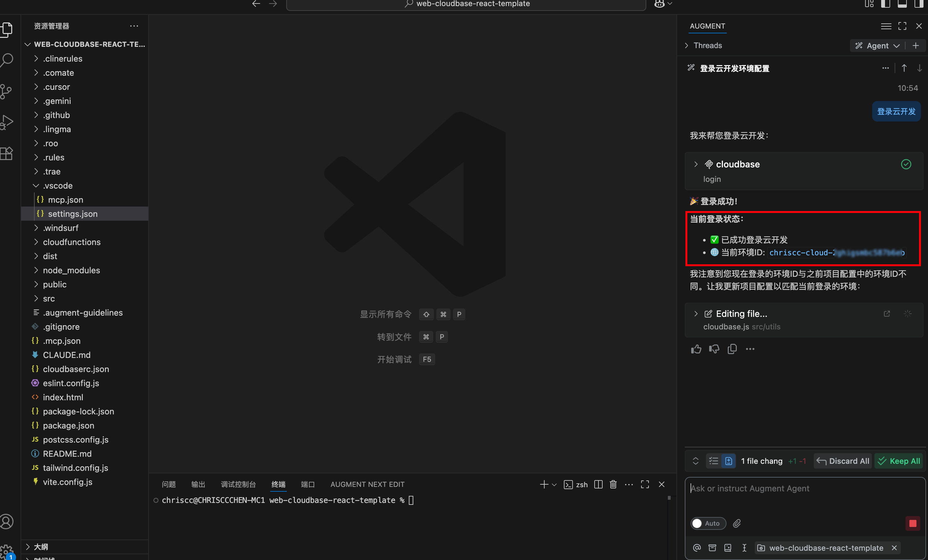Open the Explorer view in activity bar
This screenshot has width=928, height=560.
point(7,30)
